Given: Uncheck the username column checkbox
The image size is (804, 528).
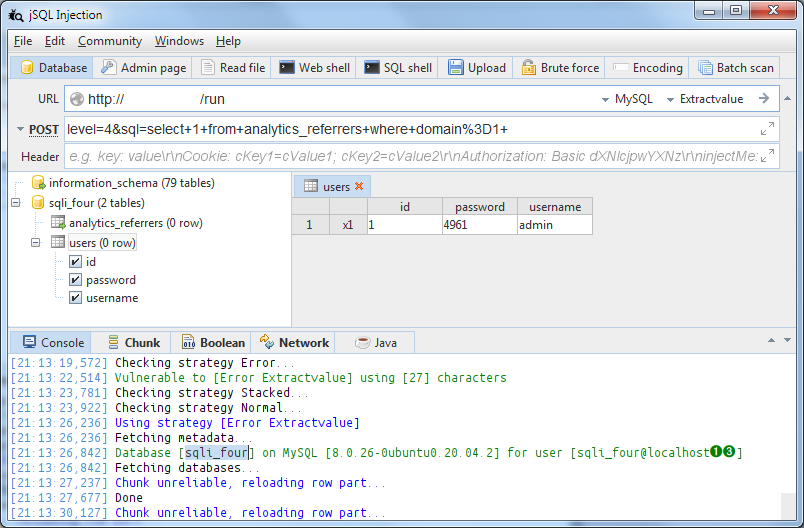Looking at the screenshot, I should [75, 297].
